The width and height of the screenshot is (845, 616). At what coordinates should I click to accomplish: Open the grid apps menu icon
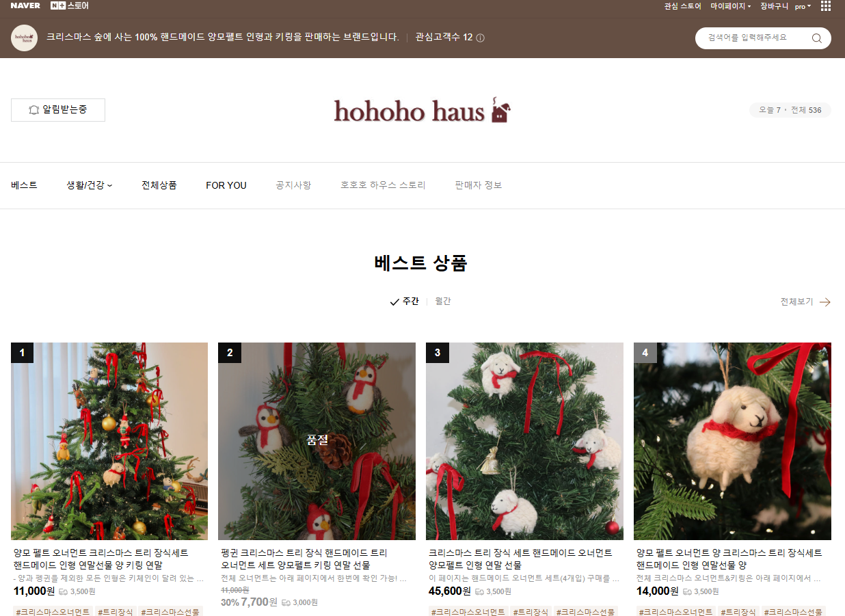point(826,6)
